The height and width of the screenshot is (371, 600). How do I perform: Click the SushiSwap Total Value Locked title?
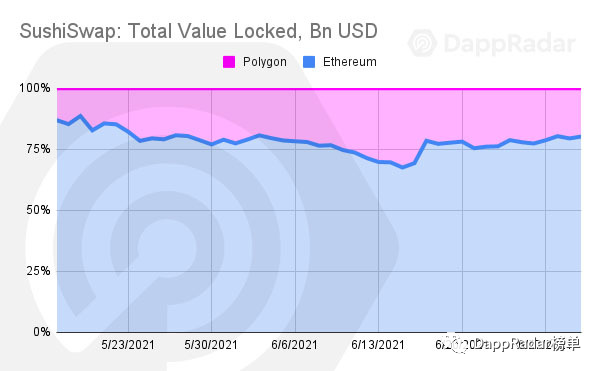(x=199, y=31)
